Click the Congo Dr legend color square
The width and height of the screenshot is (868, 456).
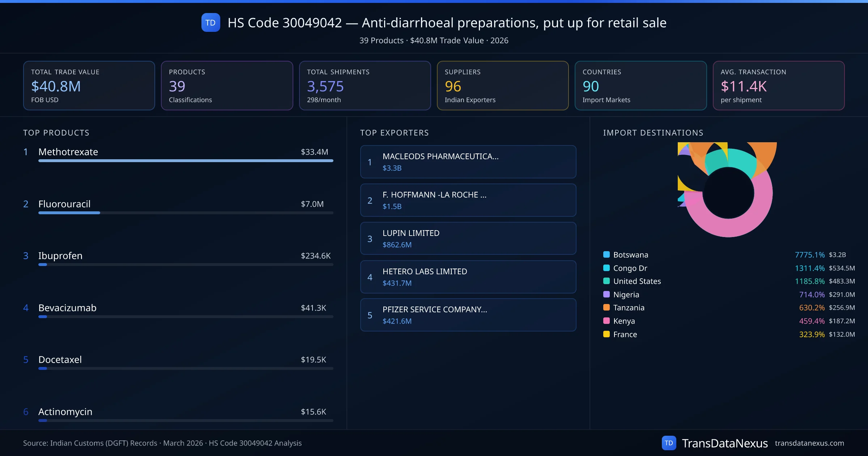(607, 268)
